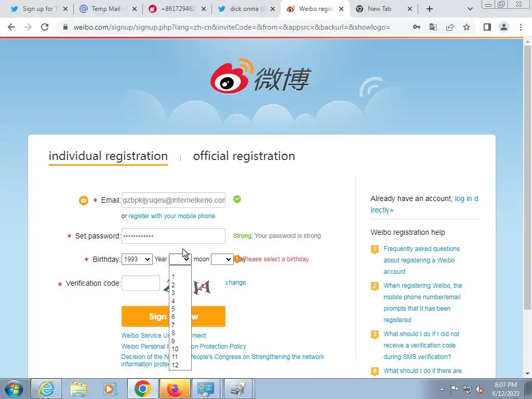Open Windows Explorer folder in taskbar

coord(78,389)
